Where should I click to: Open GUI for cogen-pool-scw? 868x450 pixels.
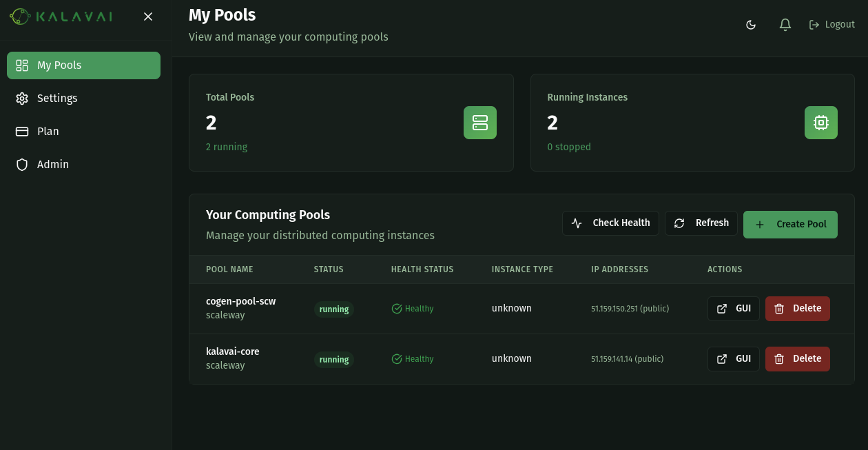734,309
